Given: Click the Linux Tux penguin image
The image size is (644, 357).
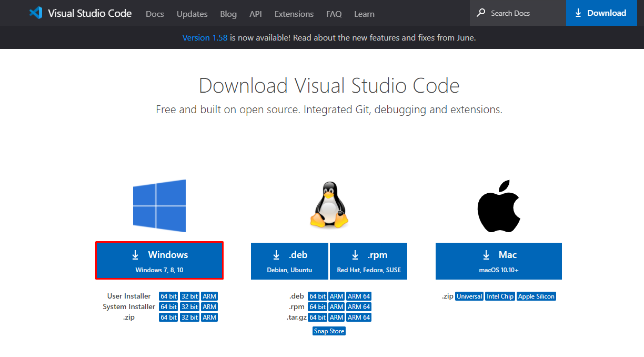Looking at the screenshot, I should coord(329,205).
